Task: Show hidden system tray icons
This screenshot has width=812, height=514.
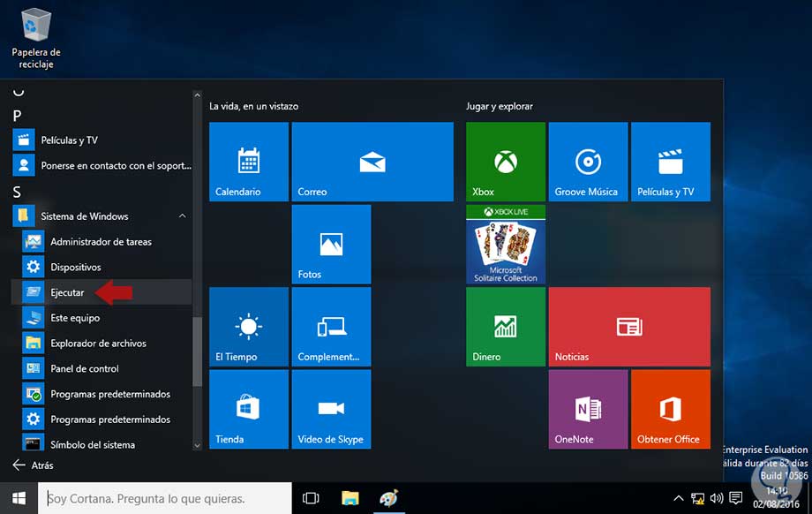Action: pyautogui.click(x=678, y=498)
